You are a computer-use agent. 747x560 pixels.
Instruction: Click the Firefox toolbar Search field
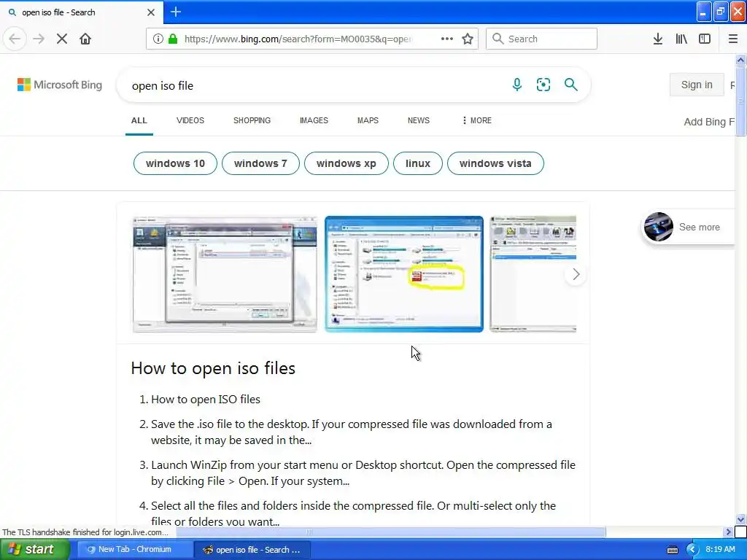(542, 39)
